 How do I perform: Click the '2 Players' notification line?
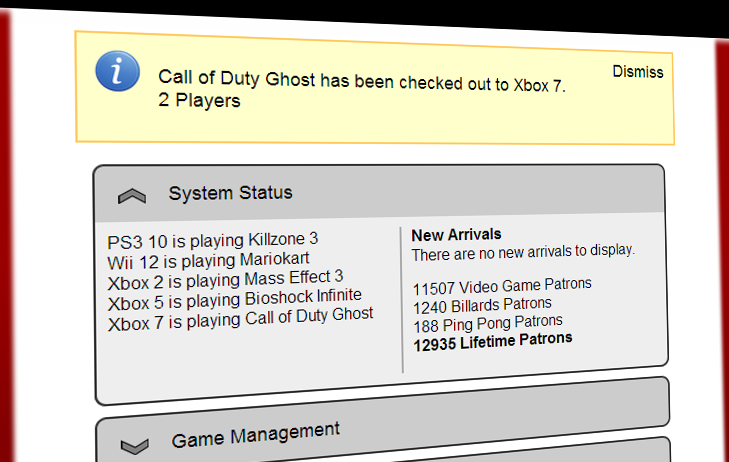[x=199, y=100]
